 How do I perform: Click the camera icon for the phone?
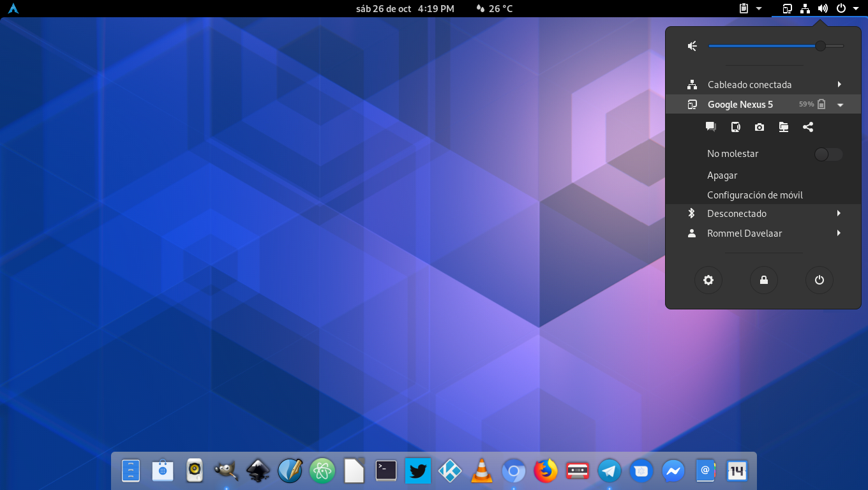point(759,127)
